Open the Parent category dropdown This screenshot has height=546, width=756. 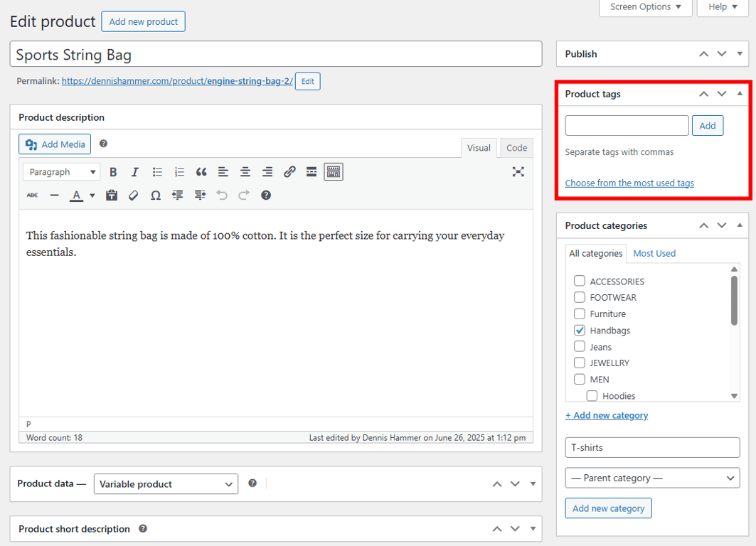[651, 478]
